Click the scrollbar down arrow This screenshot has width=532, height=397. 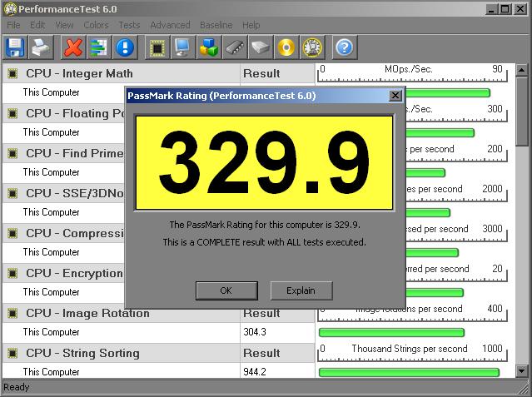521,370
